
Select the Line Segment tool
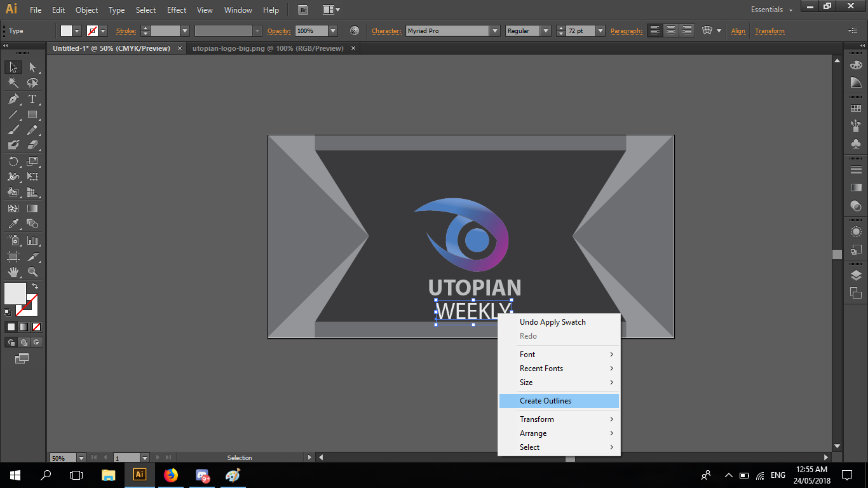[x=13, y=115]
